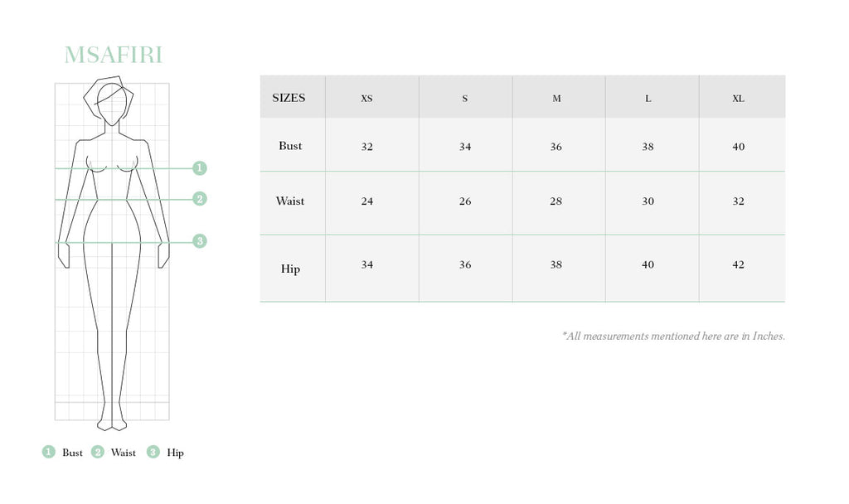849x504 pixels.
Task: Select the legend circle 3 next to Hip
Action: (x=153, y=452)
